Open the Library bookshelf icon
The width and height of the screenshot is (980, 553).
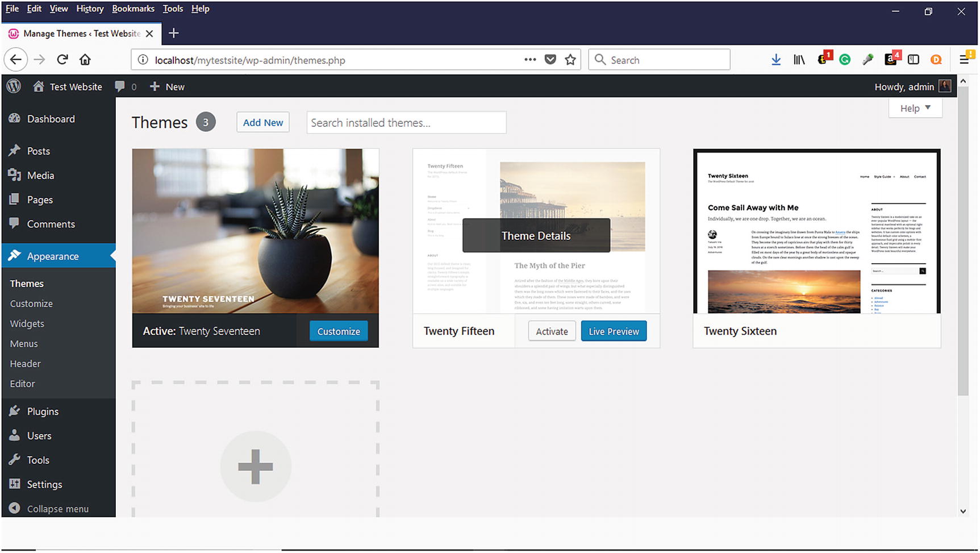pyautogui.click(x=799, y=60)
